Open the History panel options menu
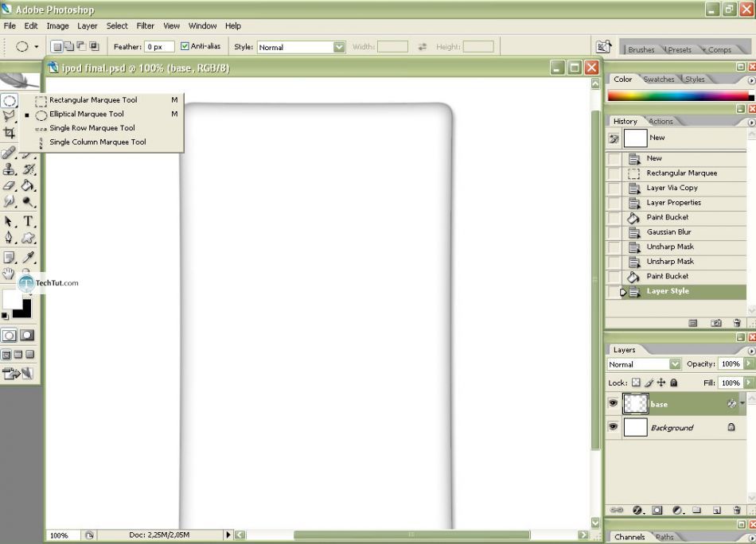This screenshot has width=756, height=544. coord(751,122)
